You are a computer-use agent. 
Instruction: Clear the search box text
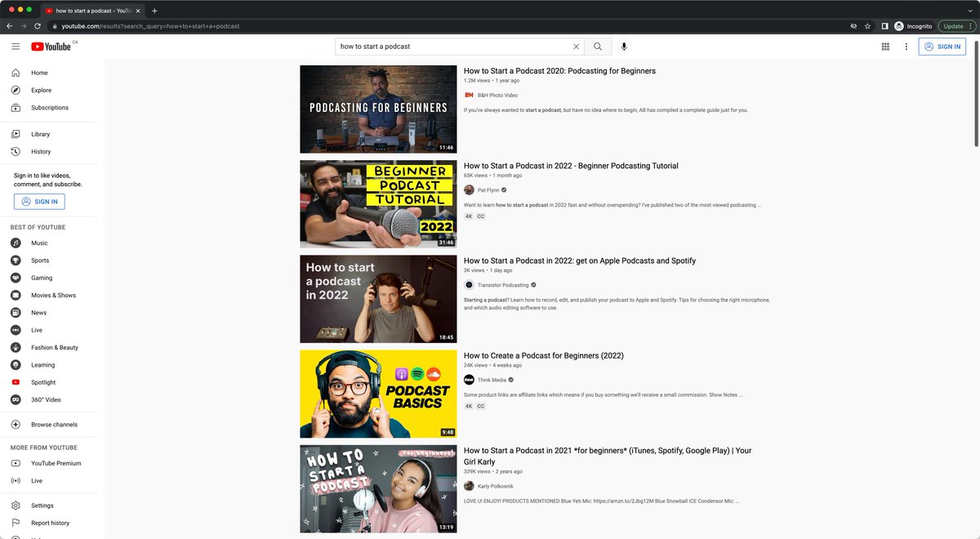coord(576,47)
